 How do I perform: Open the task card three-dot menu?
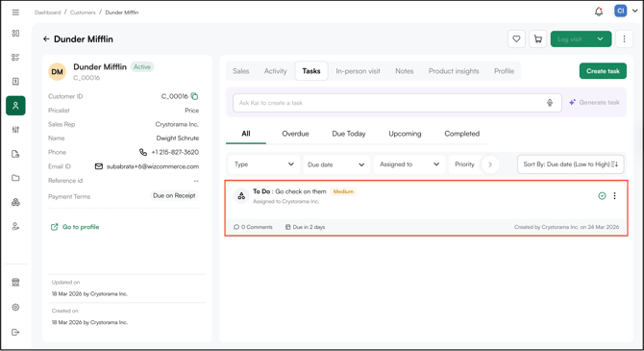pyautogui.click(x=614, y=196)
